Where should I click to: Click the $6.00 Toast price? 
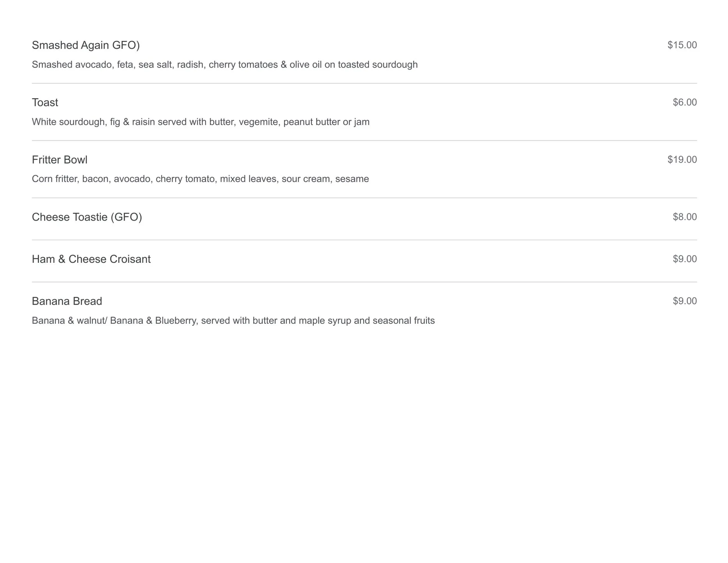pos(685,102)
